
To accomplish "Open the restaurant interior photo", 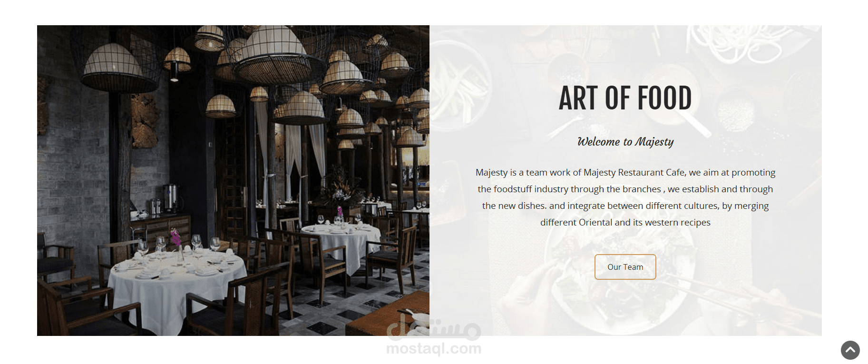I will tap(233, 180).
